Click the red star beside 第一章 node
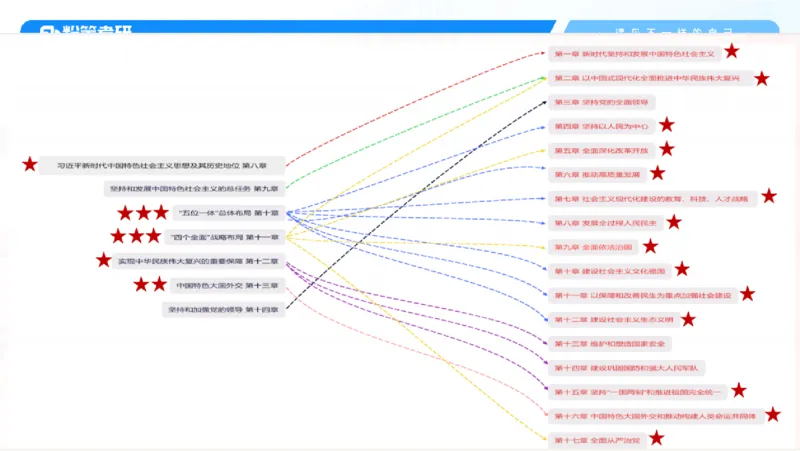 [x=732, y=52]
